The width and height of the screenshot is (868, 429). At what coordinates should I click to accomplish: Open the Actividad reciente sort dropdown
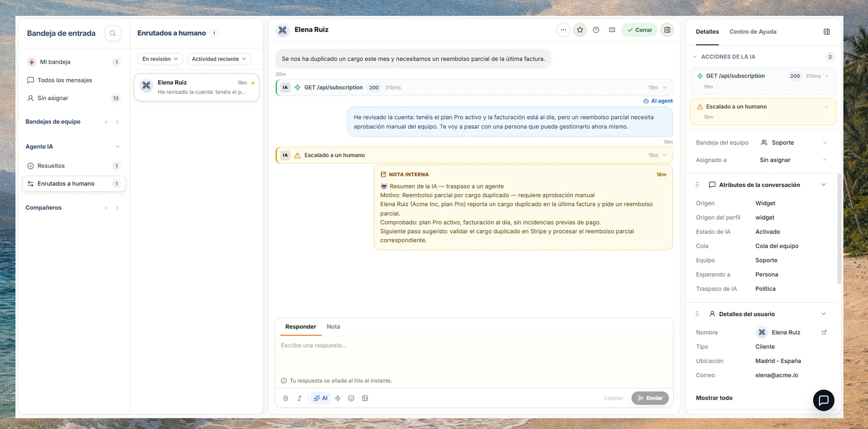[219, 59]
